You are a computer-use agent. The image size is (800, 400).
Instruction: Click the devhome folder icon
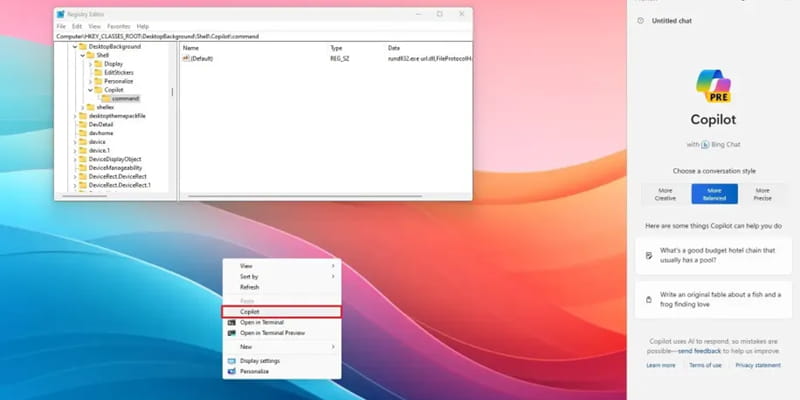click(83, 133)
